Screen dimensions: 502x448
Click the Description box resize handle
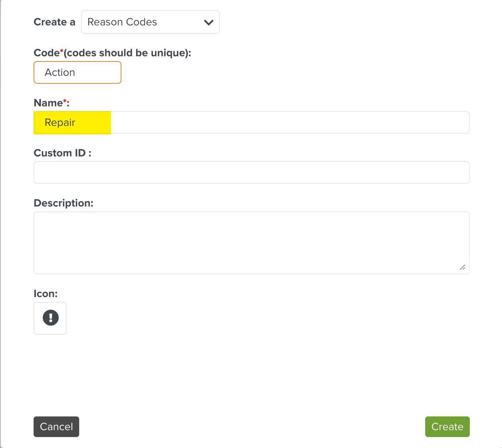point(463,267)
